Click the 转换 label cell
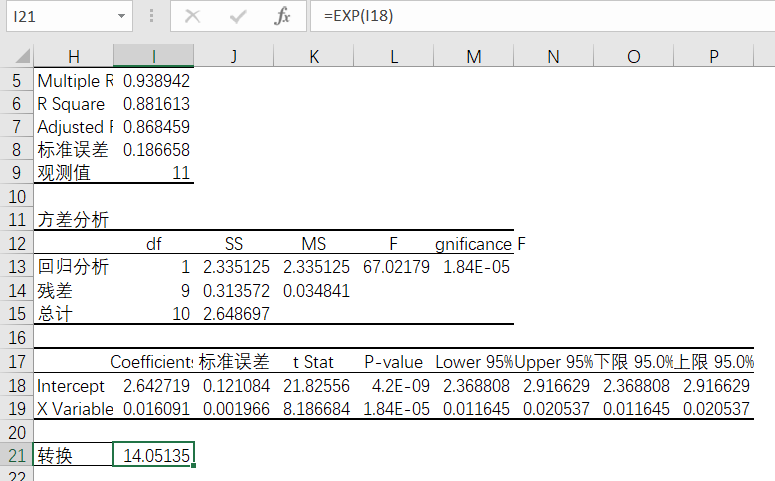775x481 pixels. coord(73,456)
